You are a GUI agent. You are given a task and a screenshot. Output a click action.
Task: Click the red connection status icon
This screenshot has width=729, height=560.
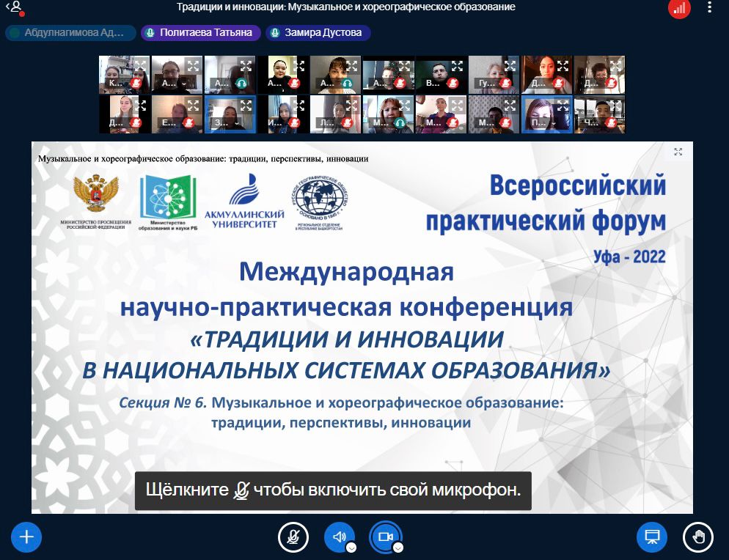click(679, 8)
